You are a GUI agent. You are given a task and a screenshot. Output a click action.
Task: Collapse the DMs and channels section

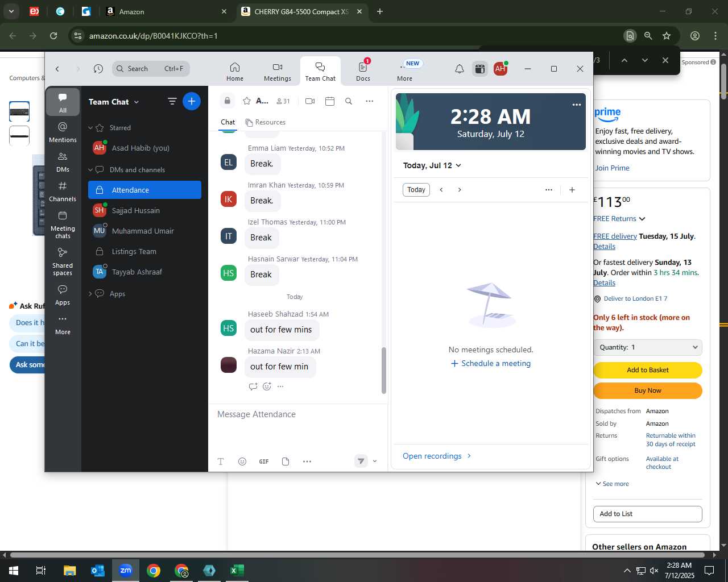(90, 170)
